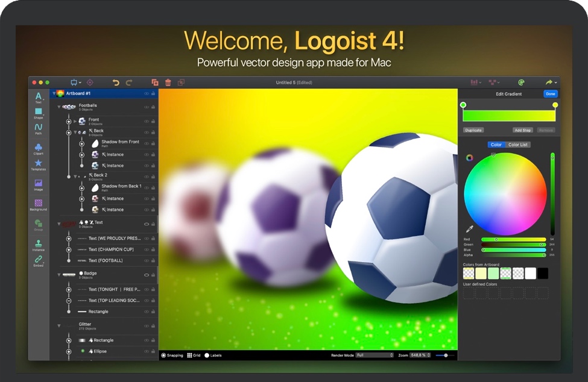Hide the Footballs group
The width and height of the screenshot is (588, 382).
(147, 107)
